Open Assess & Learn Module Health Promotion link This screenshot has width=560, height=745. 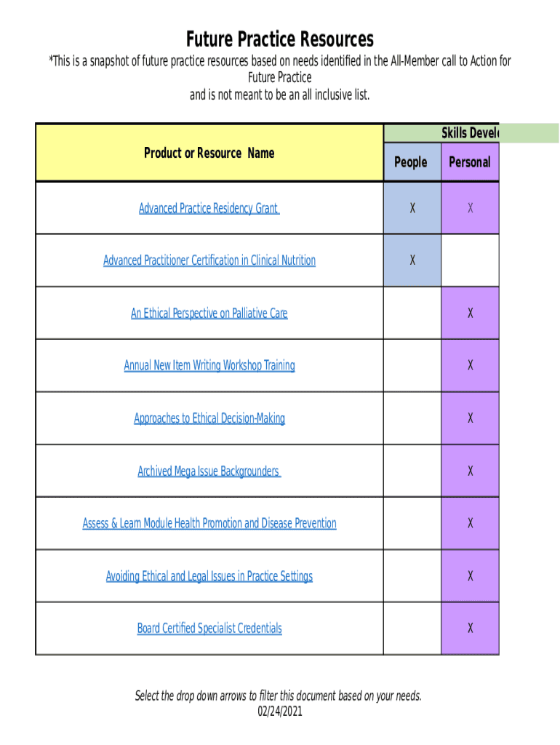point(209,524)
